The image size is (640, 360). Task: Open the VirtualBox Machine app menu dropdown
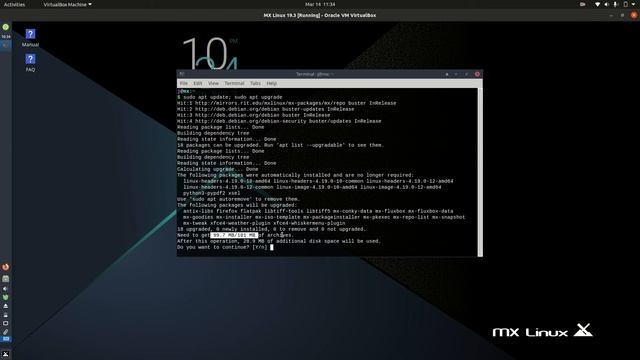(x=67, y=4)
